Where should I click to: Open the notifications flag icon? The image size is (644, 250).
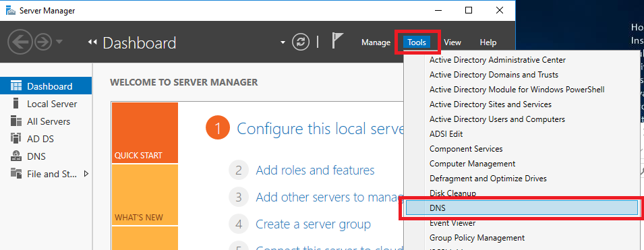tap(337, 42)
